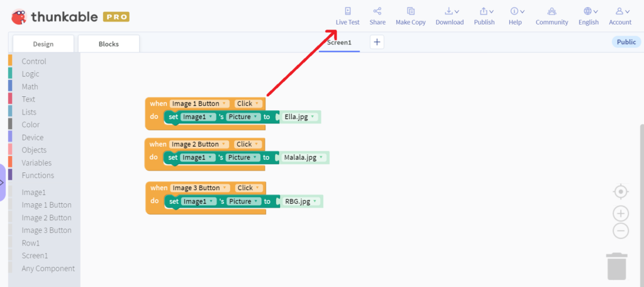644x287 pixels.
Task: Expand the side panel arrow handle
Action: 2,182
